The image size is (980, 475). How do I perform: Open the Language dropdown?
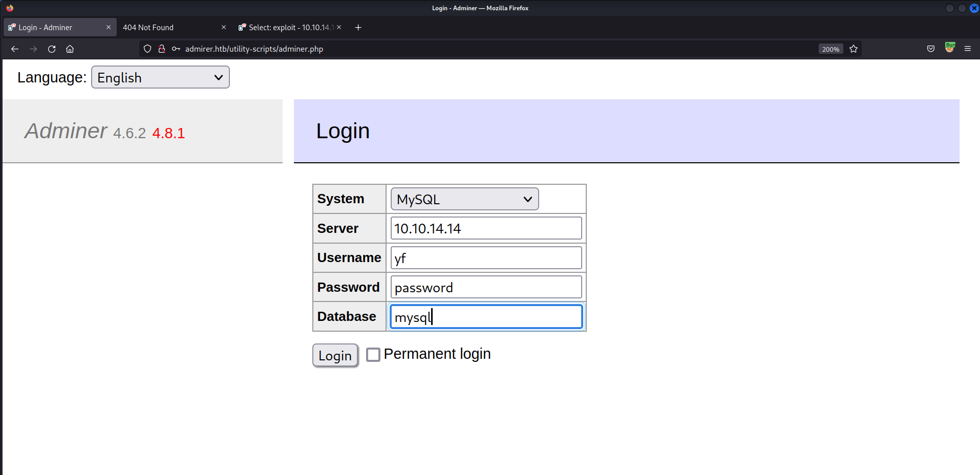point(160,77)
